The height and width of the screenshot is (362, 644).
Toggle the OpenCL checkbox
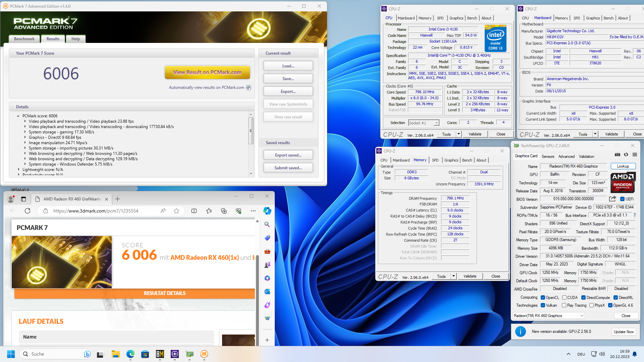point(543,297)
